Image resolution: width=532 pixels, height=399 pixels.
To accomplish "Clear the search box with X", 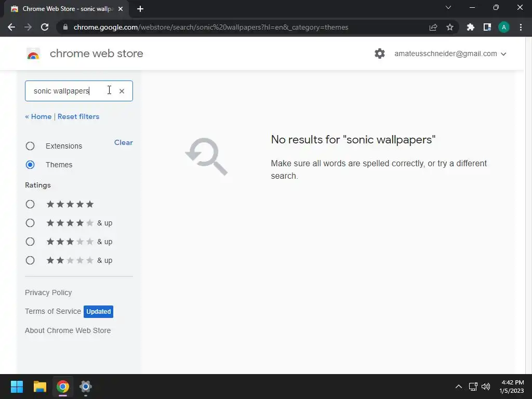I will pyautogui.click(x=122, y=91).
